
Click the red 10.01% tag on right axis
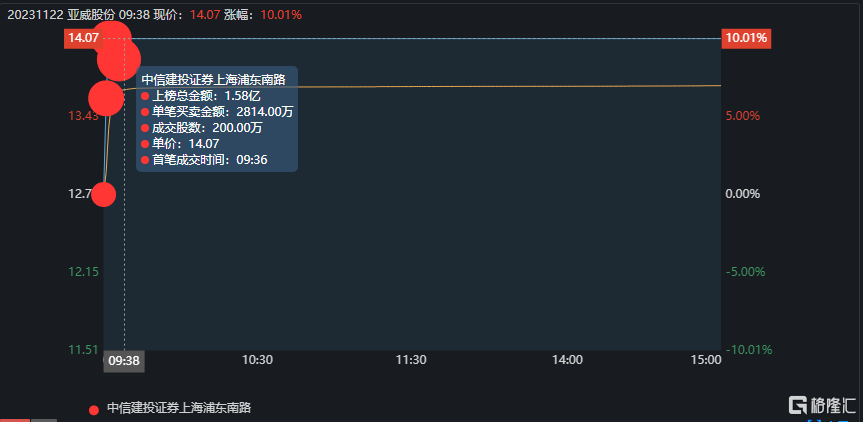coord(746,39)
